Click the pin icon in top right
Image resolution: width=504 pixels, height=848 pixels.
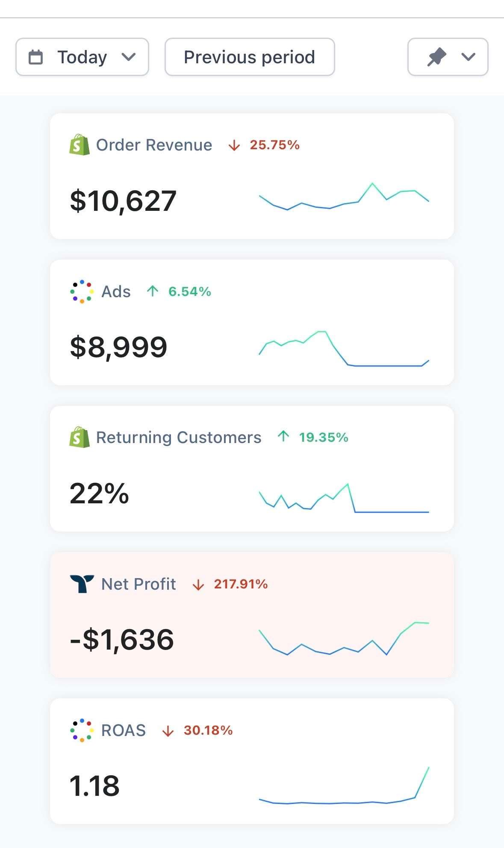click(437, 57)
